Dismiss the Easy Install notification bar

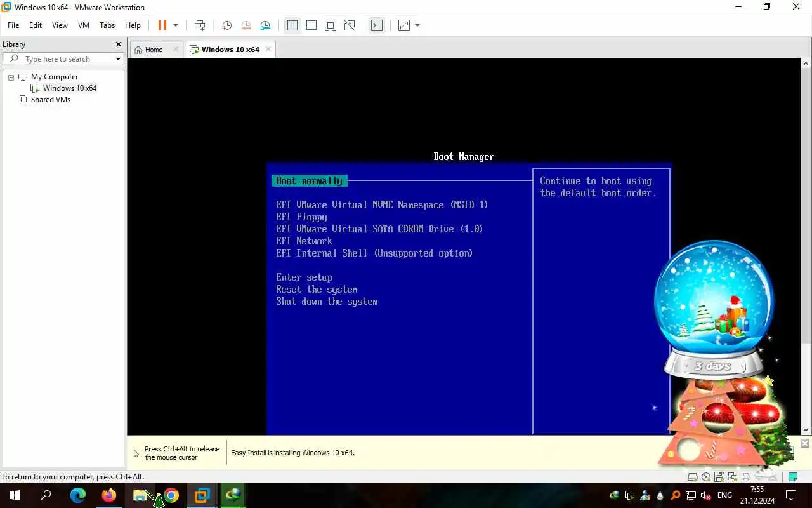point(805,443)
